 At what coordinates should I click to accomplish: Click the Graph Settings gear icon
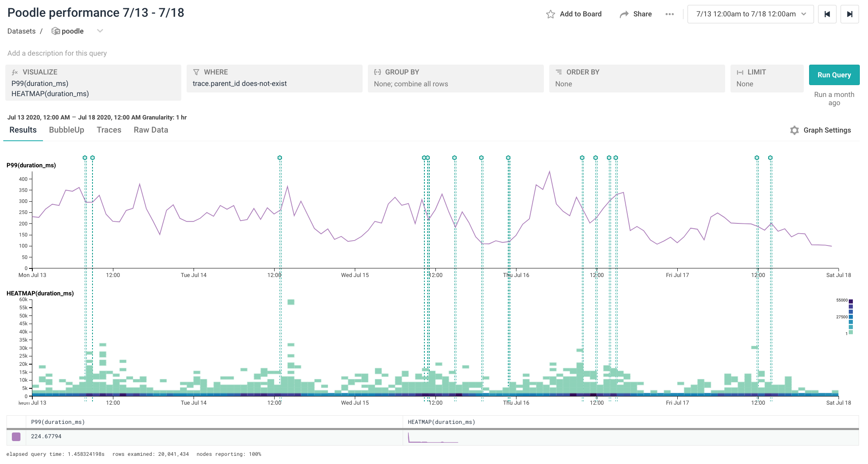coord(794,130)
